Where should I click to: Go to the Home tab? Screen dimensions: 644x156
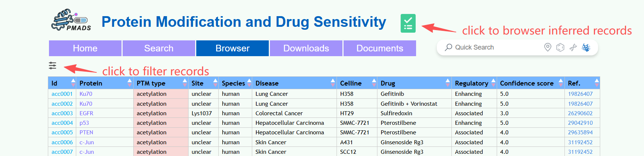[85, 48]
